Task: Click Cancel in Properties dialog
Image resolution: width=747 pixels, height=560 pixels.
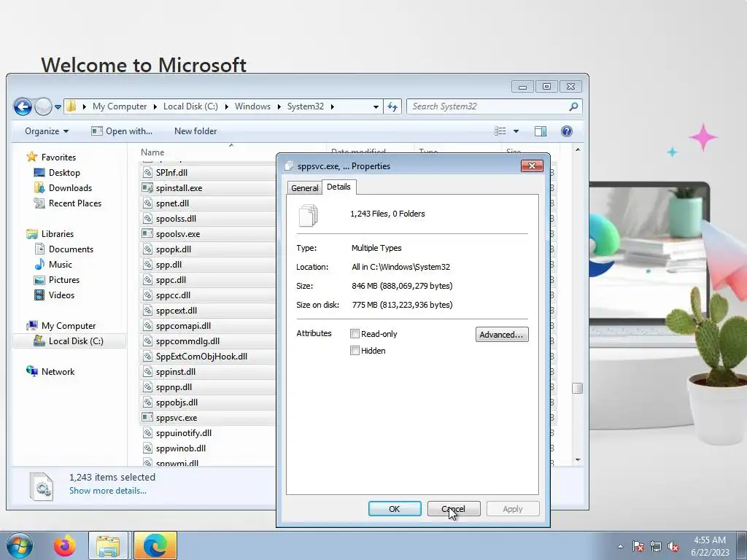Action: (454, 508)
